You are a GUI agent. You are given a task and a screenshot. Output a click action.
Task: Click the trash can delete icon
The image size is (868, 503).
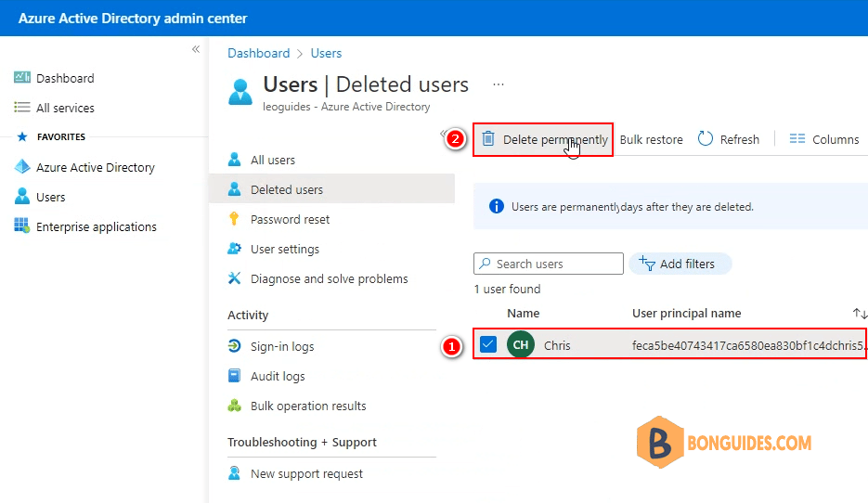pyautogui.click(x=487, y=138)
